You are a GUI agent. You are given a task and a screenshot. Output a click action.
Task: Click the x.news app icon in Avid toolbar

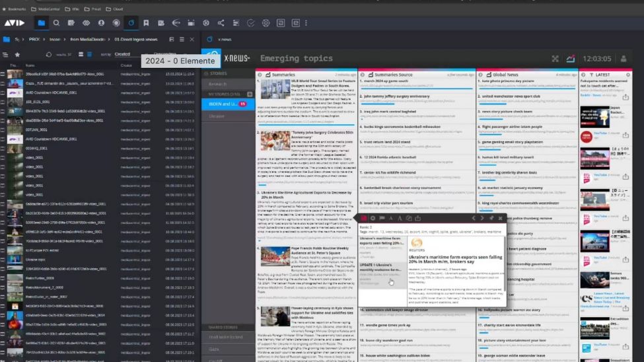(x=131, y=23)
